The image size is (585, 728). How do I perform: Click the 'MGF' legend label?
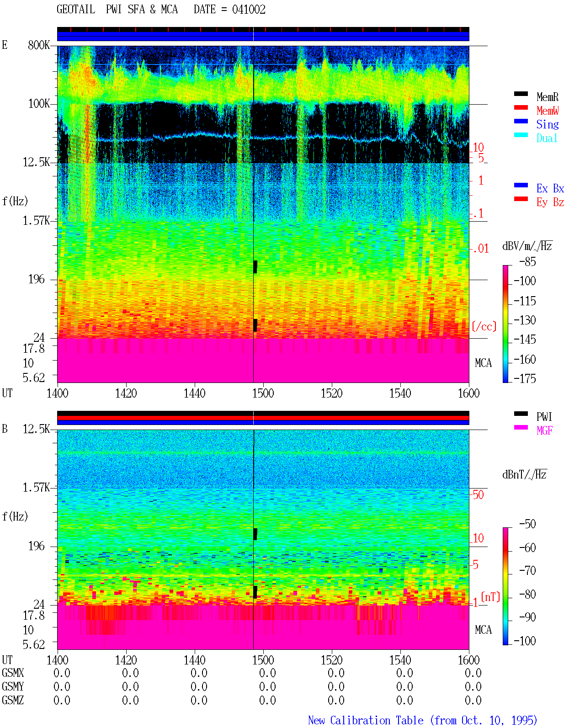coord(545,430)
